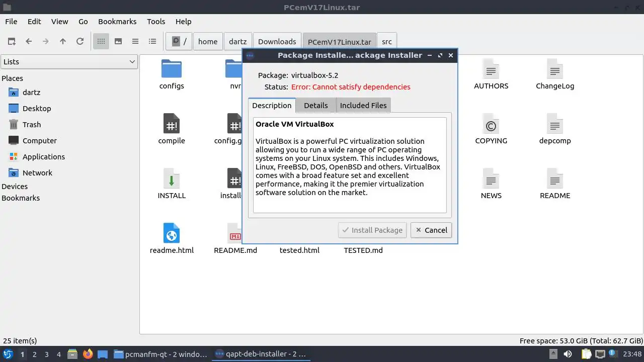Switch to virtual desktop 3
Viewport: 644px width, 362px height.
tap(46, 354)
